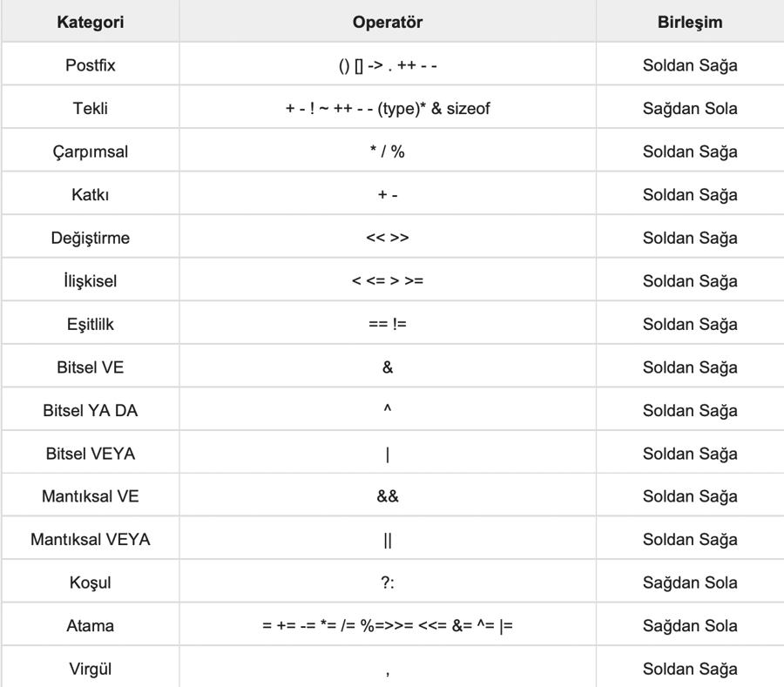
Task: Click the ?: conditional operator cell
Action: pyautogui.click(x=387, y=583)
